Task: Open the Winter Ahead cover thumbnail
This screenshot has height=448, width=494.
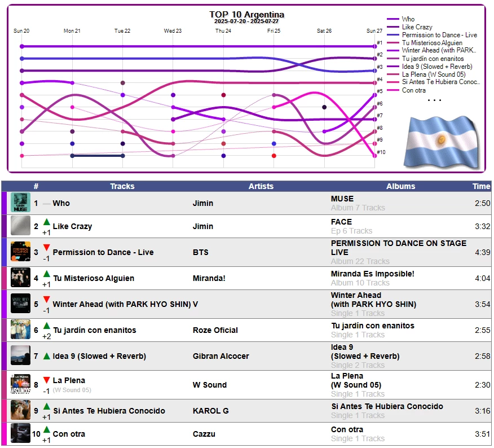Action: (20, 304)
